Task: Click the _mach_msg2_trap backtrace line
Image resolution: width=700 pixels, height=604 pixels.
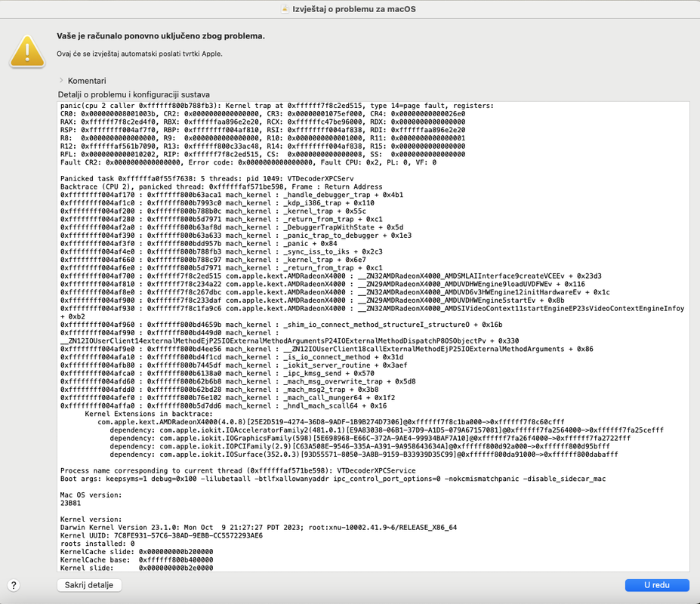Action: 219,390
